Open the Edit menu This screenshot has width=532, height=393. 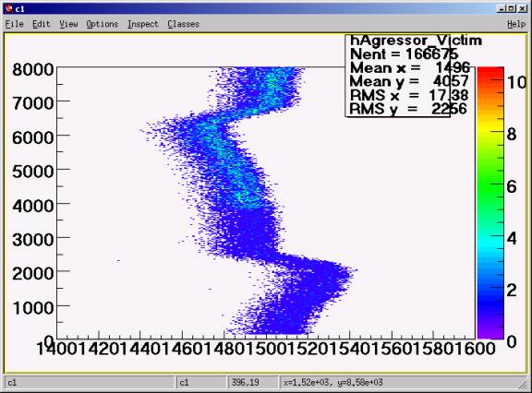point(41,24)
